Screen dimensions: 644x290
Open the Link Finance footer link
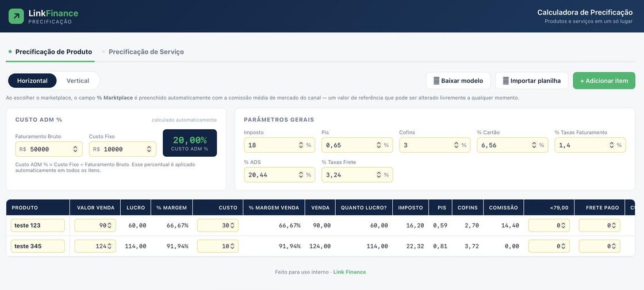[x=350, y=272]
